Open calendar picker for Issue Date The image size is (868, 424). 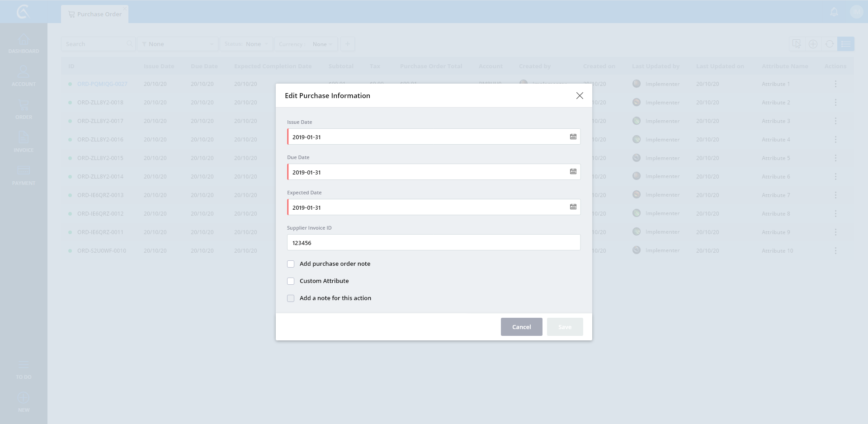[x=573, y=137]
